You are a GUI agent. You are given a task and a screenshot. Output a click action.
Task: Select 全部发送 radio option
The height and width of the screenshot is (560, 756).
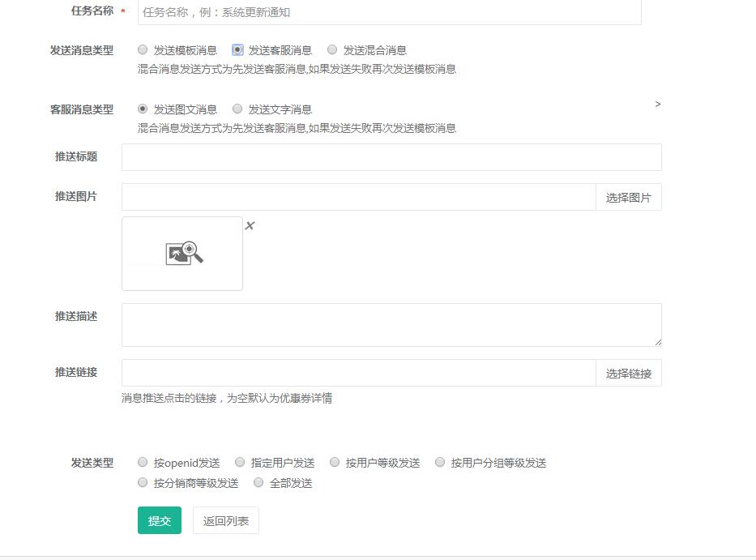pyautogui.click(x=258, y=483)
